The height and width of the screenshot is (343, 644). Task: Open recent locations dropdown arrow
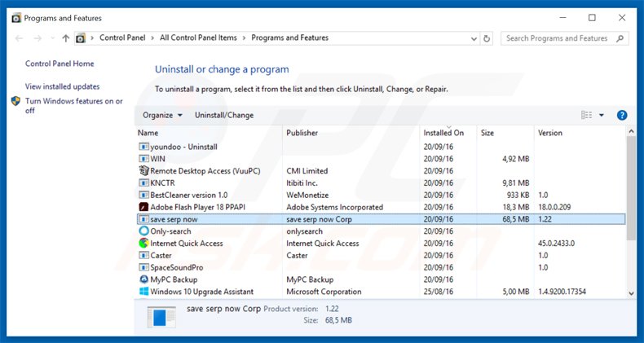[52, 38]
